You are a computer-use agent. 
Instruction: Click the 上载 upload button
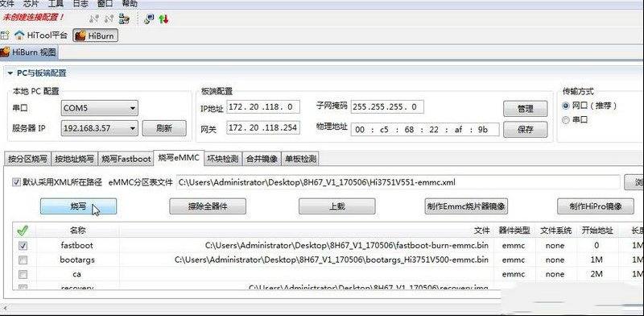[x=336, y=206]
